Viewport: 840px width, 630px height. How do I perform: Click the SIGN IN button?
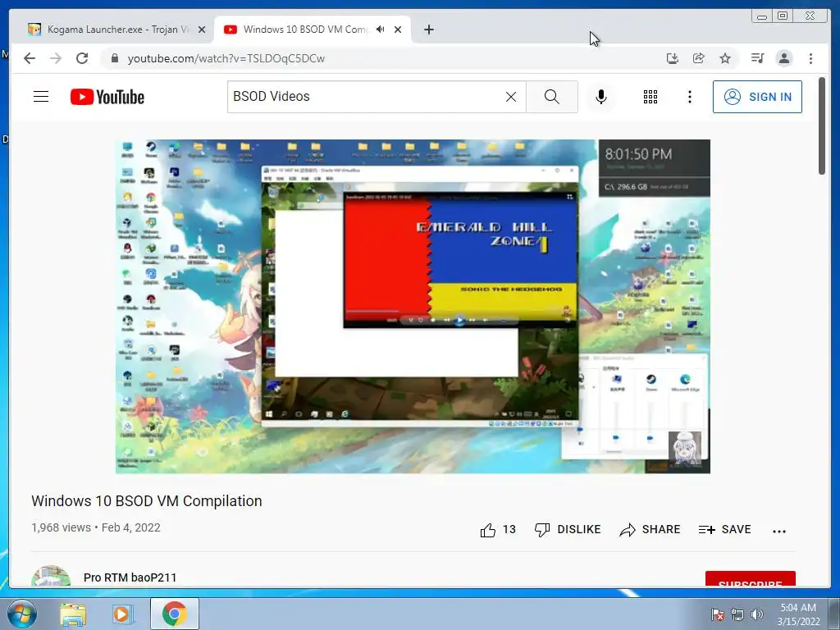757,97
